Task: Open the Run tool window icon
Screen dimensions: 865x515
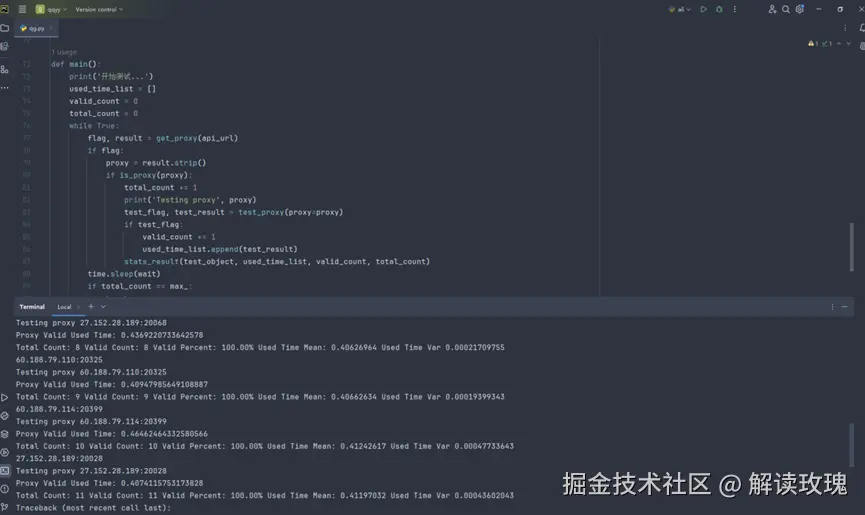Action: (x=5, y=398)
